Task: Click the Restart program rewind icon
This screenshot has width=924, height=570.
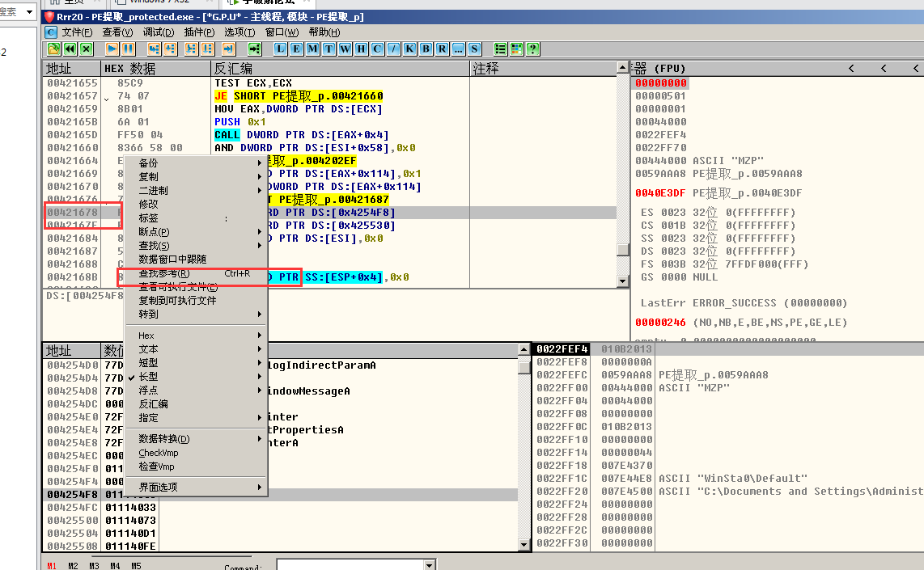Action: (70, 49)
